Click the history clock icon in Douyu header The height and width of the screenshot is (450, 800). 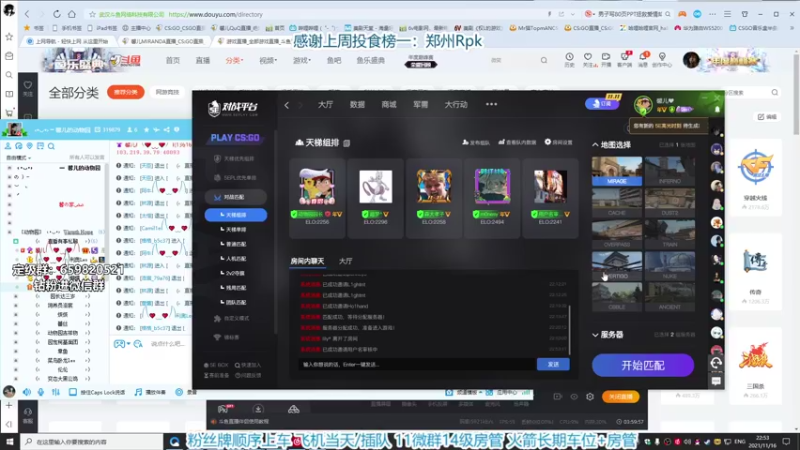point(569,57)
